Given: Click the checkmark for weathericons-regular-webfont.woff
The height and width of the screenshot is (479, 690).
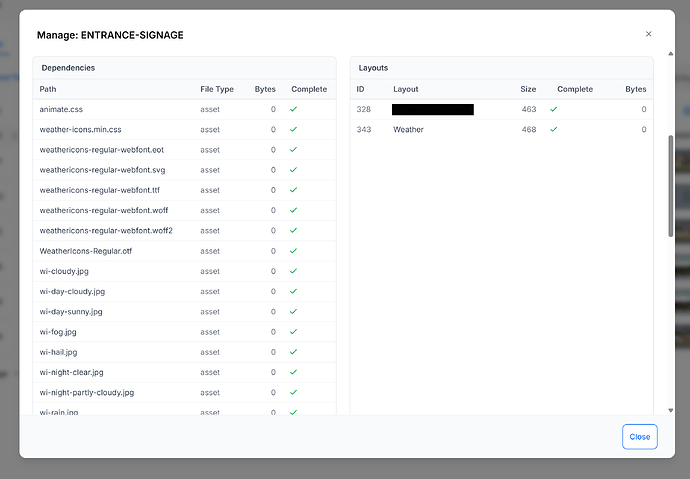Looking at the screenshot, I should pos(294,210).
